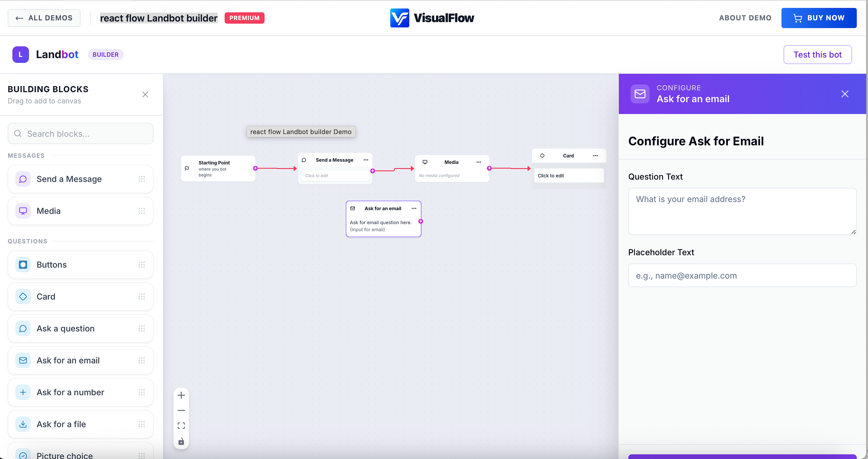Image resolution: width=868 pixels, height=459 pixels.
Task: Click drag handle of Media block
Action: (142, 211)
